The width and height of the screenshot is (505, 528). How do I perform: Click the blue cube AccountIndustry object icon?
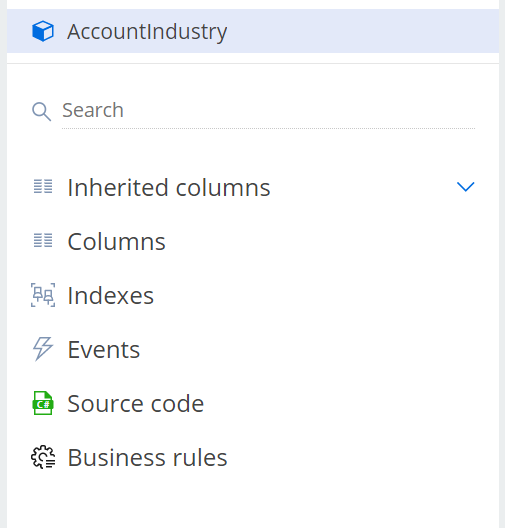[43, 31]
